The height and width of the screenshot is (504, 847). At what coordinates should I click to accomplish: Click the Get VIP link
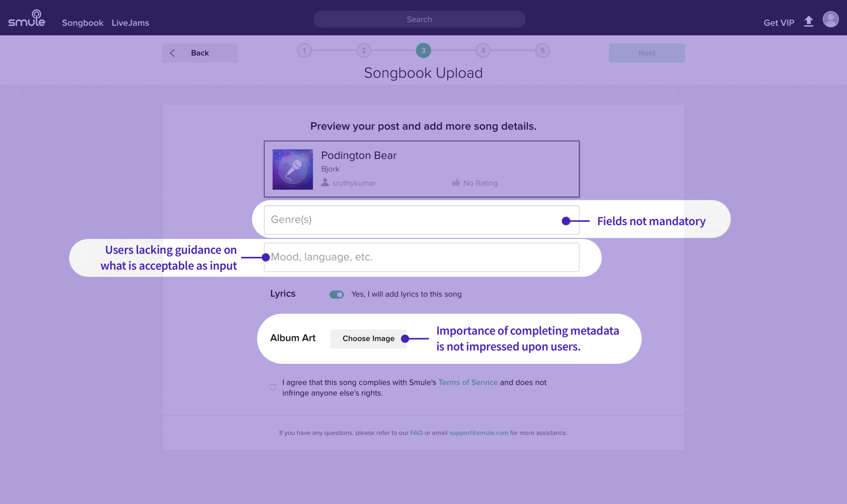[779, 23]
